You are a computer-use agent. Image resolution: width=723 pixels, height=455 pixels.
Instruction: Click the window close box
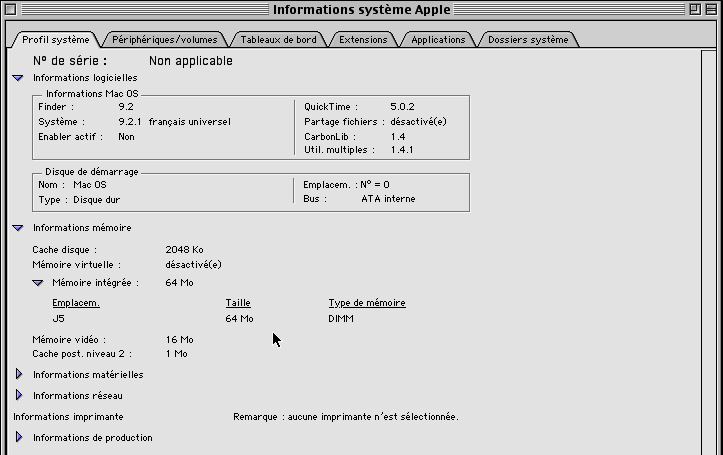pos(11,9)
